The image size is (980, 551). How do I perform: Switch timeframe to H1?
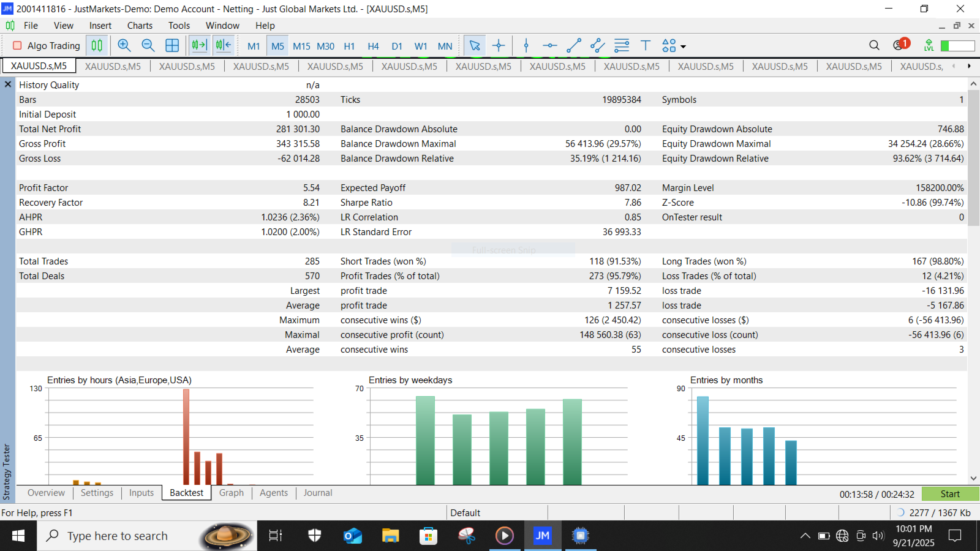coord(349,46)
